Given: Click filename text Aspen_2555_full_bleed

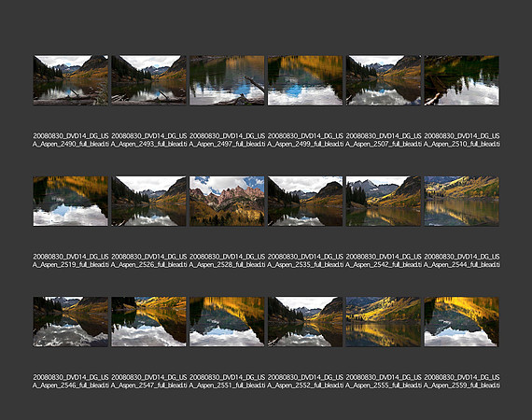Looking at the screenshot, I should coord(384,381).
